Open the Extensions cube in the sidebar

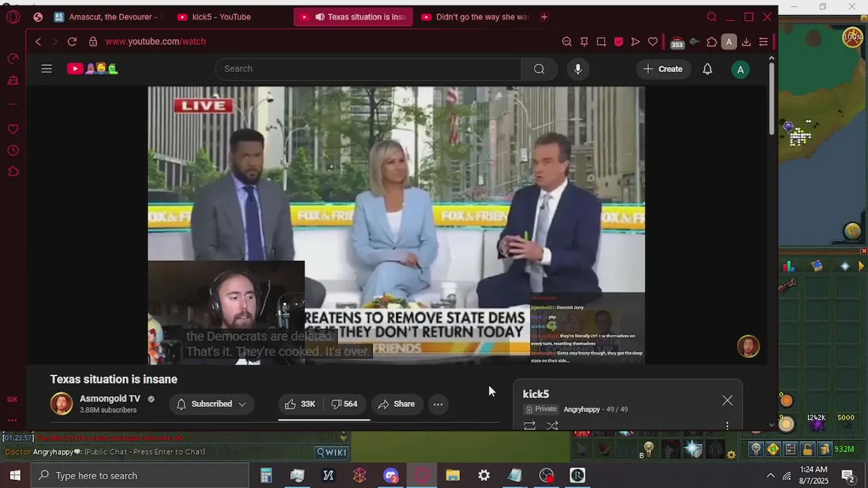coord(13,171)
